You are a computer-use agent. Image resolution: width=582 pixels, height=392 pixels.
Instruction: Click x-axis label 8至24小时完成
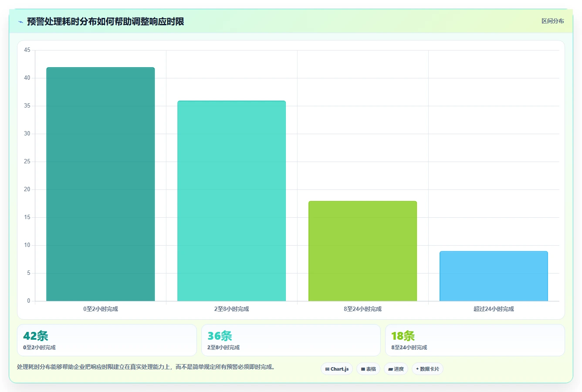tap(363, 309)
